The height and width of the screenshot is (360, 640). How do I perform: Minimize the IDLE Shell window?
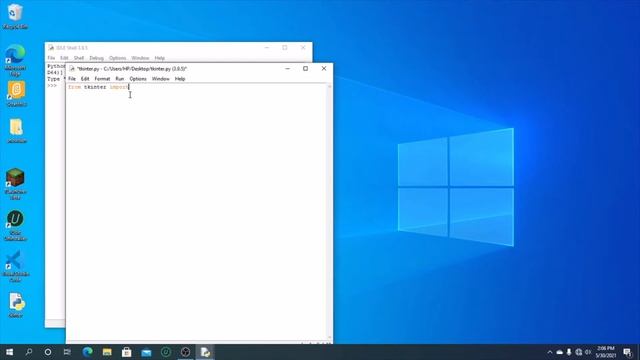coord(267,48)
